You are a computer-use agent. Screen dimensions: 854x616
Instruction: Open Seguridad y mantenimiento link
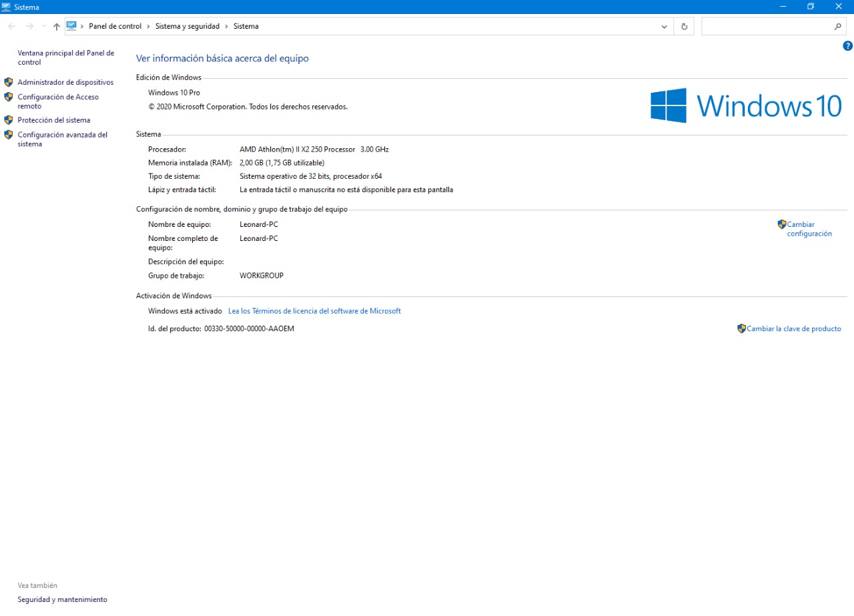63,599
